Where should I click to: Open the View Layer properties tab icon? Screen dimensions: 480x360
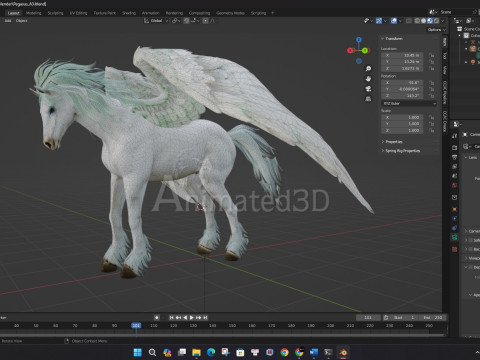pyautogui.click(x=454, y=166)
